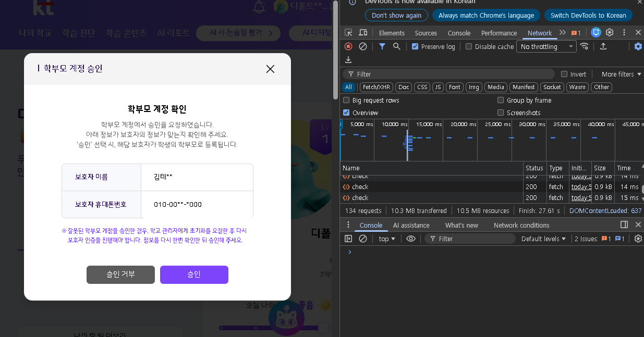Uncheck the Preserve log checkbox
This screenshot has width=644, height=337.
[x=415, y=46]
